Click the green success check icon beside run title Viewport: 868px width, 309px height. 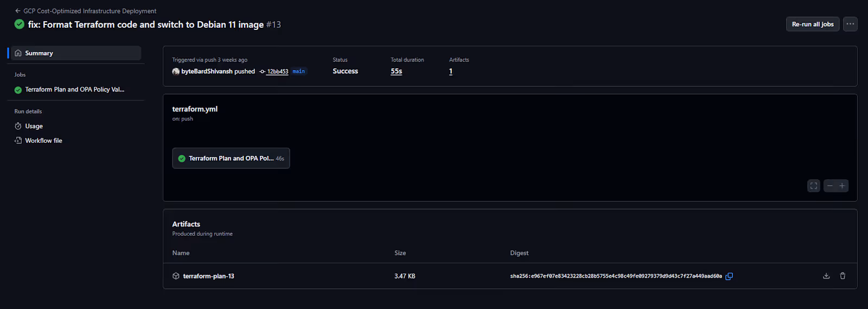(20, 24)
